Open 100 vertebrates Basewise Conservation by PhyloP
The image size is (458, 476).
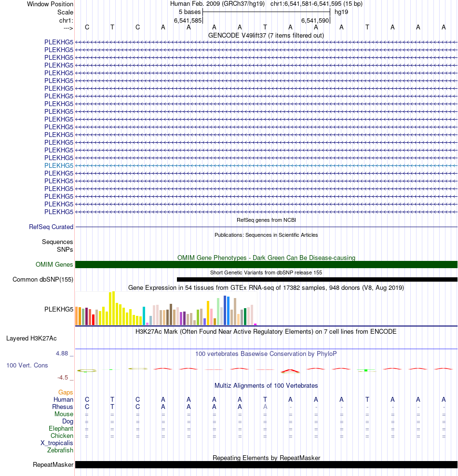[266, 354]
